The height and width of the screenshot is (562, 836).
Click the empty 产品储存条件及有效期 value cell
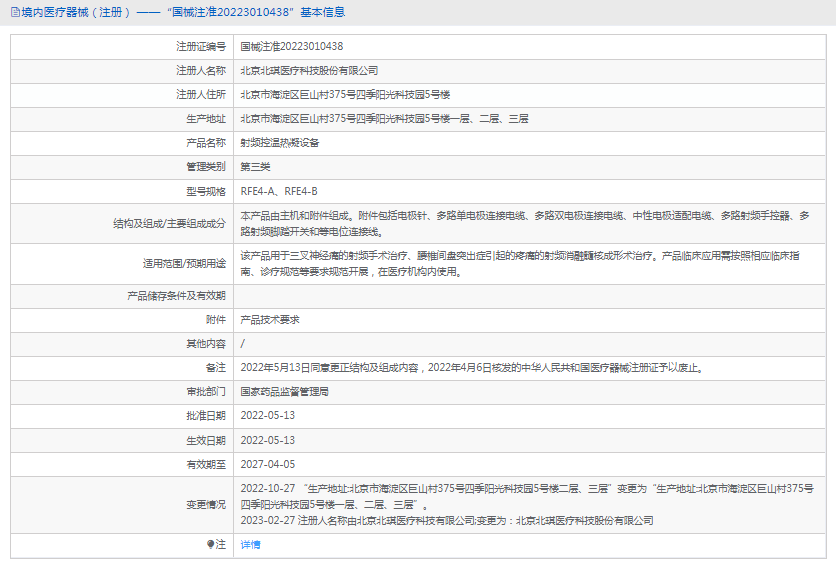click(530, 296)
